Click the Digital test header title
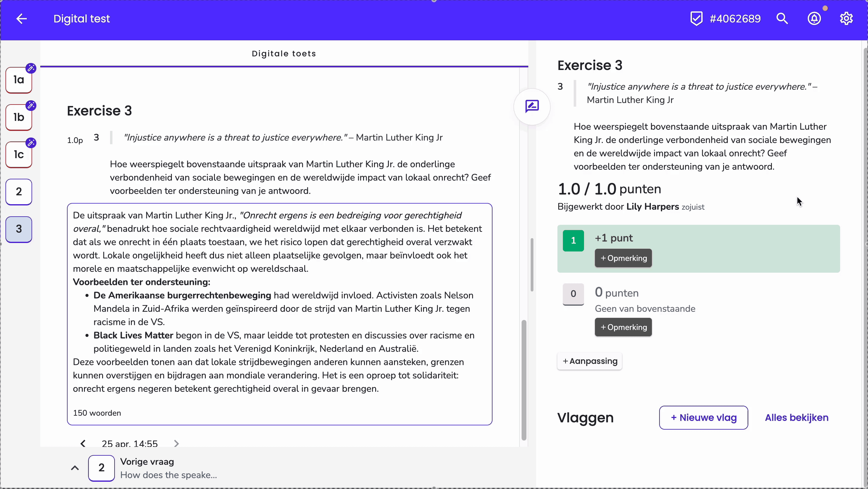The image size is (868, 489). point(82,19)
